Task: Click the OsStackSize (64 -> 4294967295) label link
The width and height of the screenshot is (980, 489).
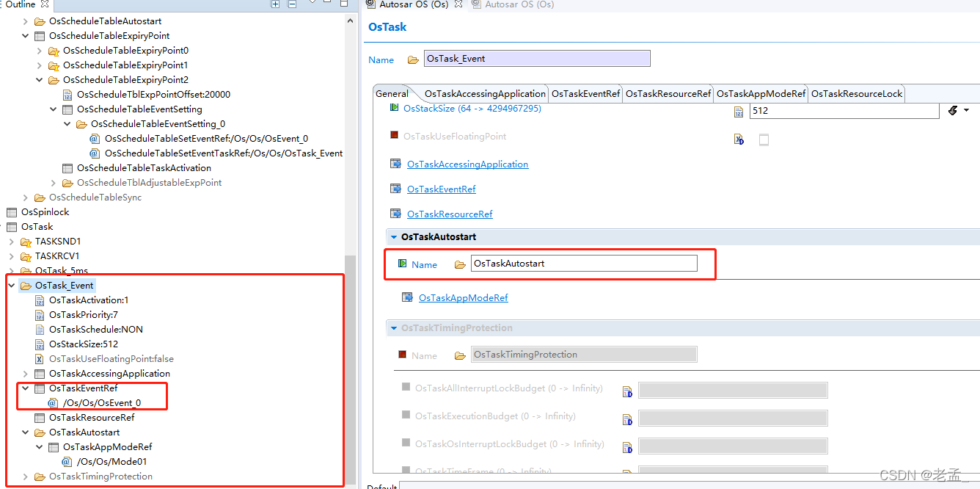Action: pyautogui.click(x=472, y=108)
